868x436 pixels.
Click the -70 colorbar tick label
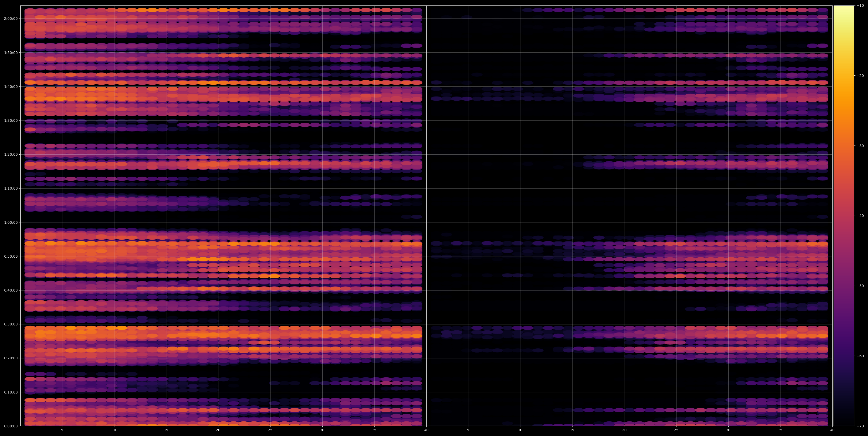pyautogui.click(x=860, y=426)
